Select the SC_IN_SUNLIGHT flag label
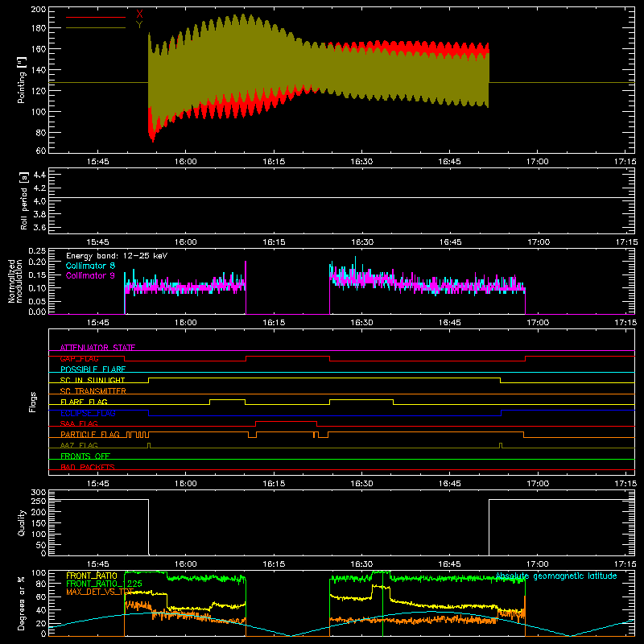This screenshot has height=644, width=644. coord(93,380)
